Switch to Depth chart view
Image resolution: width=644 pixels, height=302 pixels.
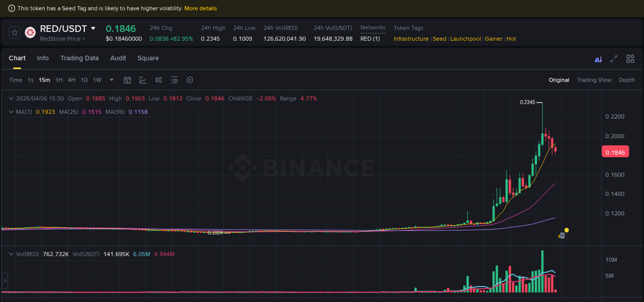627,80
